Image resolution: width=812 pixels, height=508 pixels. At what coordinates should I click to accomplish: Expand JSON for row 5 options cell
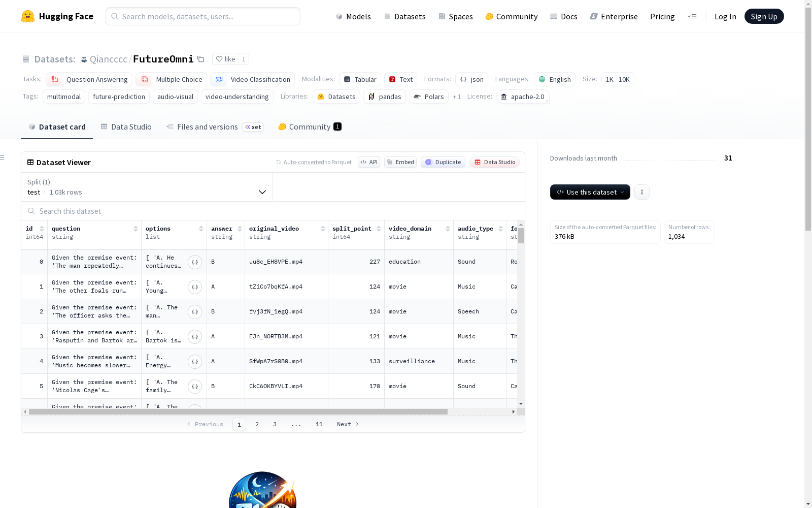[195, 387]
